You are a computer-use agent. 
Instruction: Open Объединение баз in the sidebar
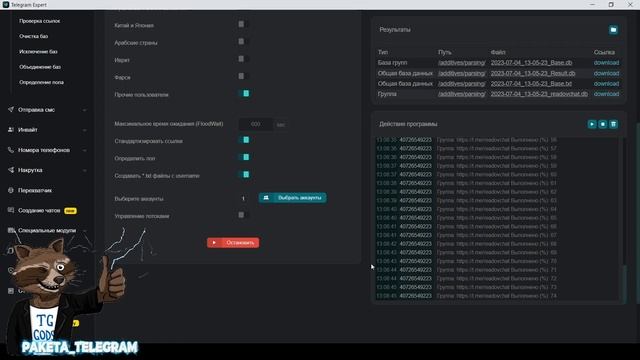coord(40,67)
